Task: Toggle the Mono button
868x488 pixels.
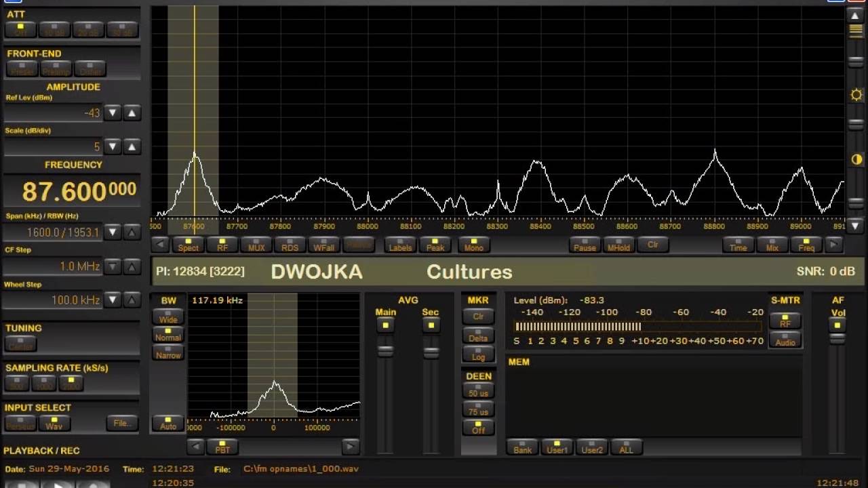Action: coord(473,245)
